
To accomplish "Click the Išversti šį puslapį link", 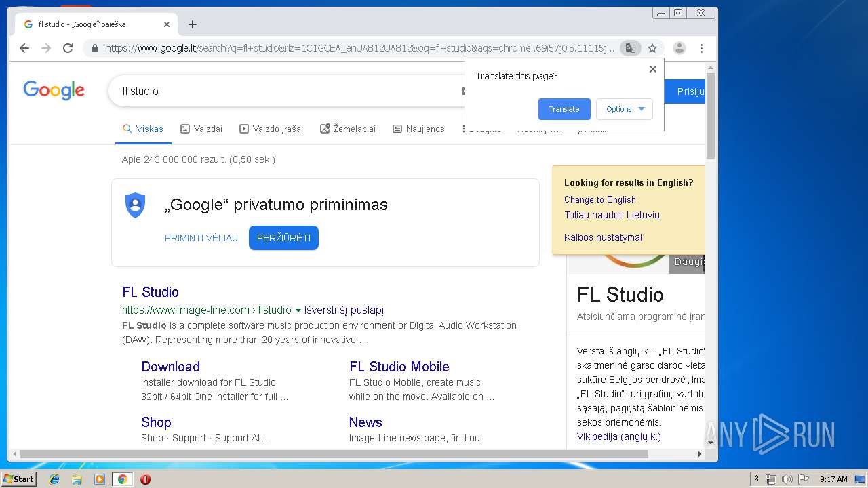I will 344,310.
